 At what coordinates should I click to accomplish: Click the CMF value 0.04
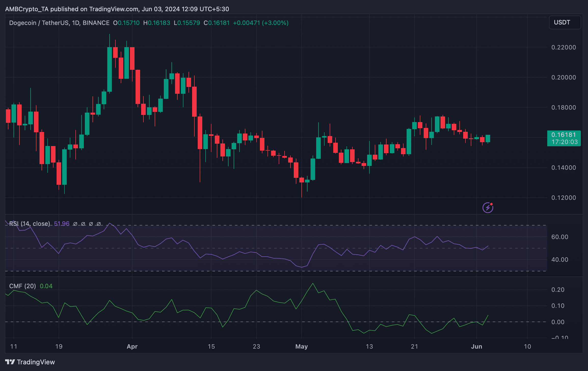pyautogui.click(x=46, y=286)
